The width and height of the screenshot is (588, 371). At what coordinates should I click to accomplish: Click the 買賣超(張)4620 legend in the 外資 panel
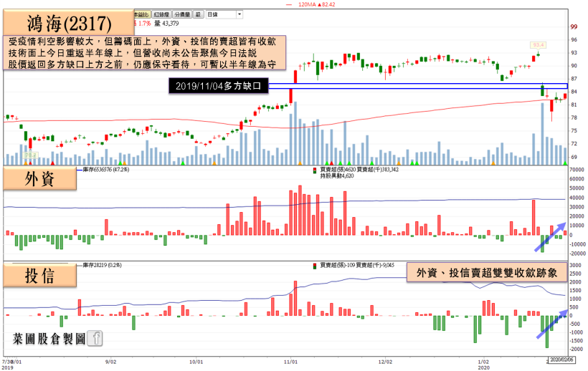tap(338, 170)
